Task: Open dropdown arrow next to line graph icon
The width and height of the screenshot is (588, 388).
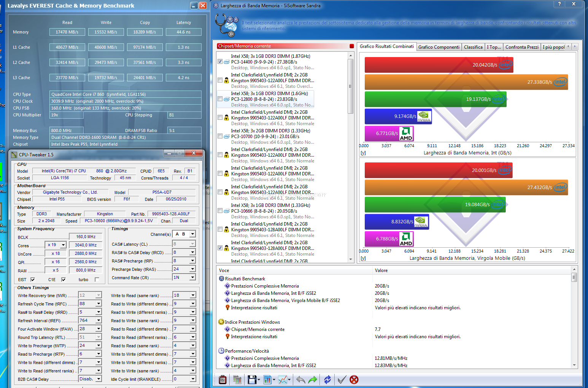Action: (x=289, y=380)
